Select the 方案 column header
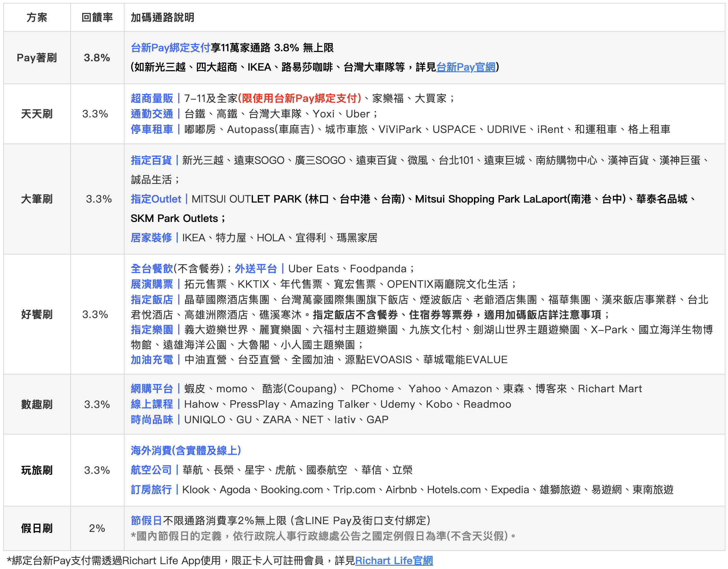Image resolution: width=728 pixels, height=569 pixels. coord(37,17)
